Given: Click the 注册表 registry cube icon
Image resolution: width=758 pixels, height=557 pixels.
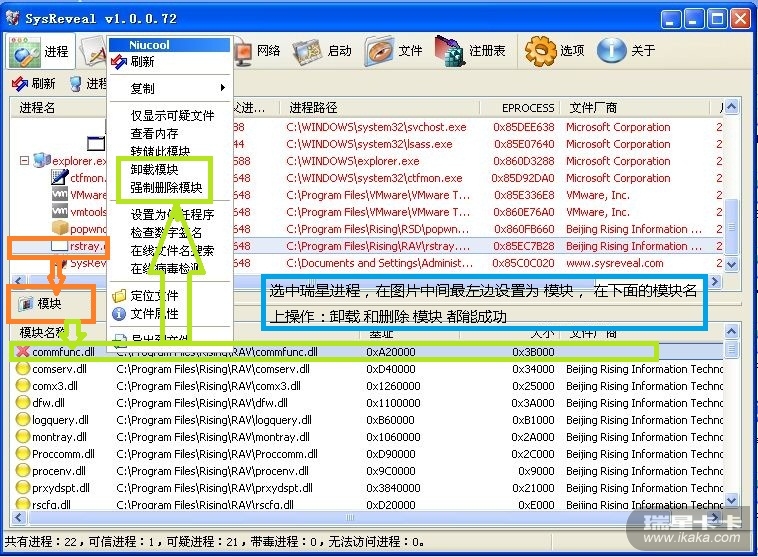Looking at the screenshot, I should (449, 51).
